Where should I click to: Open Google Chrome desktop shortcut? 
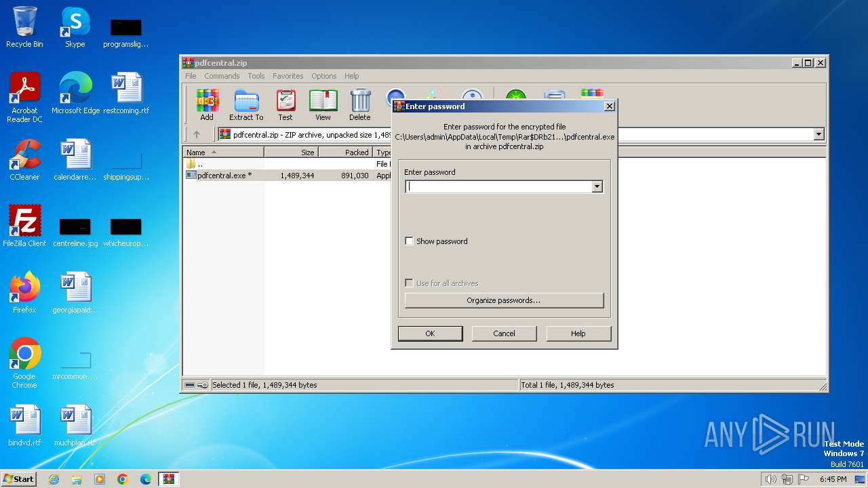point(24,363)
